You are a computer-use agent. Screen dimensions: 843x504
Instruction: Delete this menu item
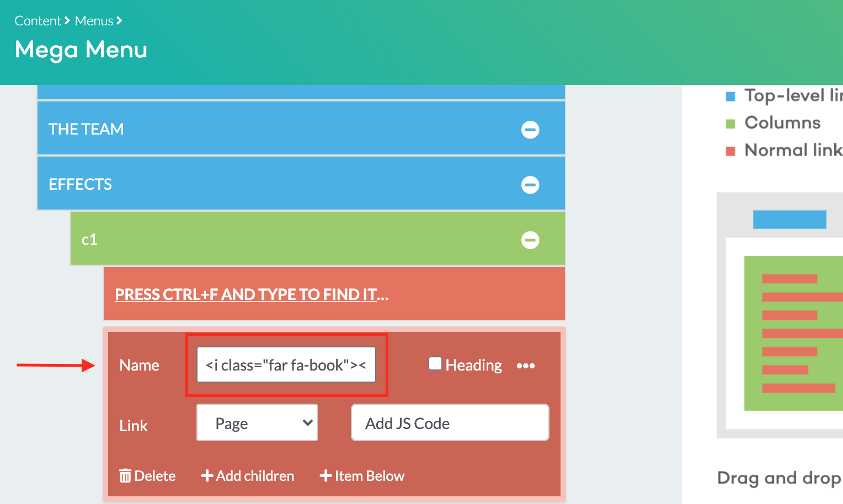click(x=147, y=475)
